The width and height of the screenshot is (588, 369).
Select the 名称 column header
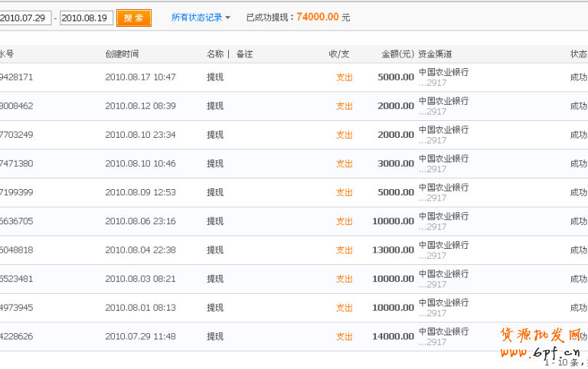215,54
